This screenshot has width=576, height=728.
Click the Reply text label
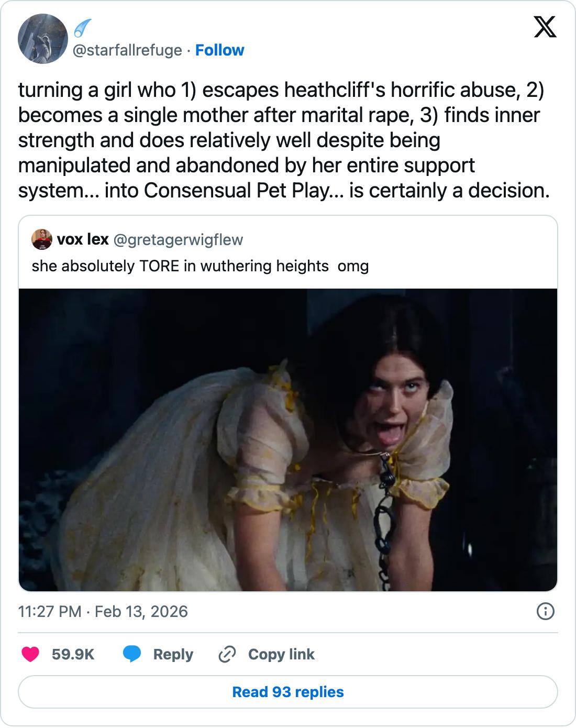pyautogui.click(x=173, y=654)
